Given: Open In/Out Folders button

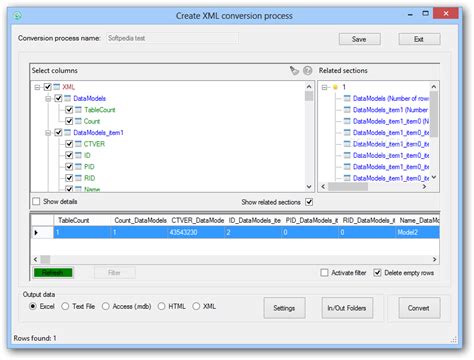Looking at the screenshot, I should [347, 308].
